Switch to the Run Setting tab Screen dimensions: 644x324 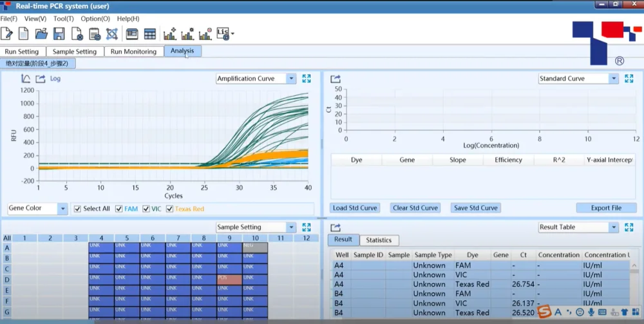[x=22, y=52]
